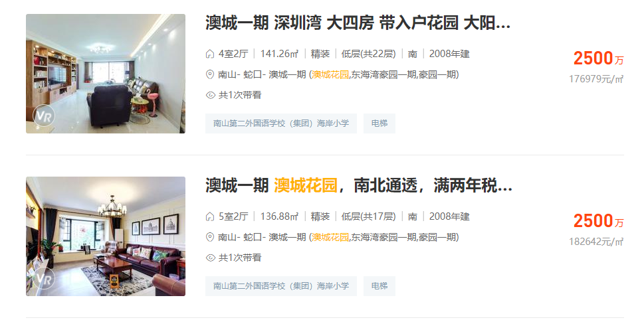Image resolution: width=644 pixels, height=322 pixels.
Task: Click 海岸小学 school tag in second listing
Action: 281,286
